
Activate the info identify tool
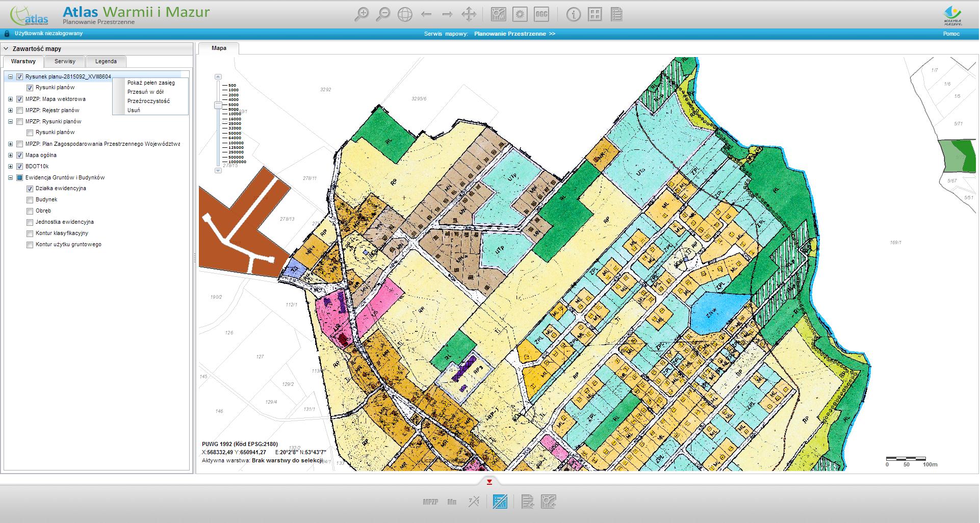point(574,14)
